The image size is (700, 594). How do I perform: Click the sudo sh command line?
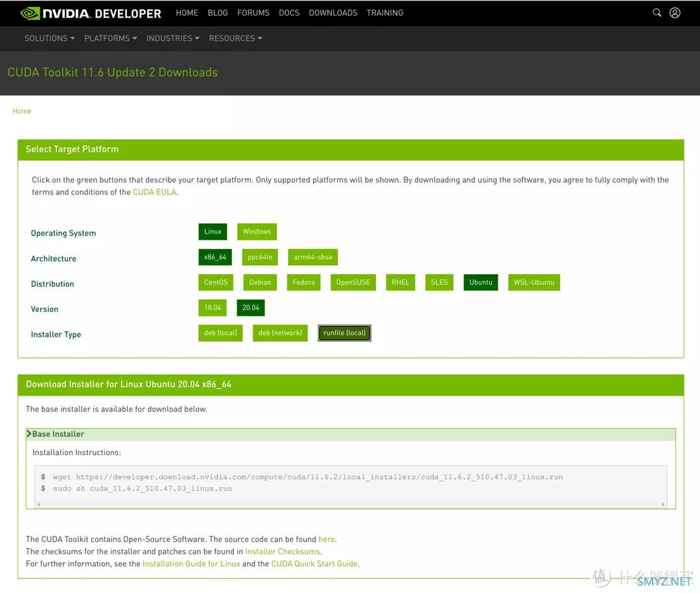click(143, 488)
